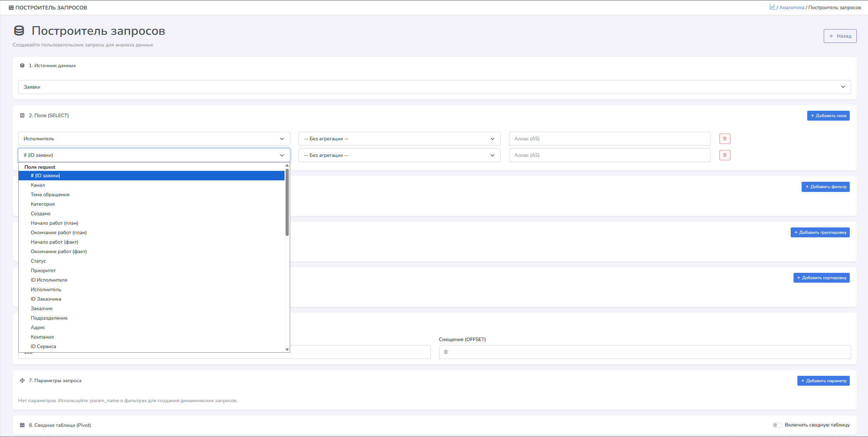This screenshot has width=868, height=437.
Task: Choose Приоритет option in dropdown list
Action: 43,270
